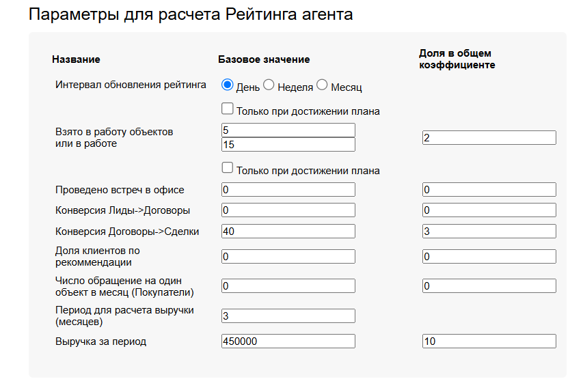Click the Взято в работу field containing 5

[288, 130]
